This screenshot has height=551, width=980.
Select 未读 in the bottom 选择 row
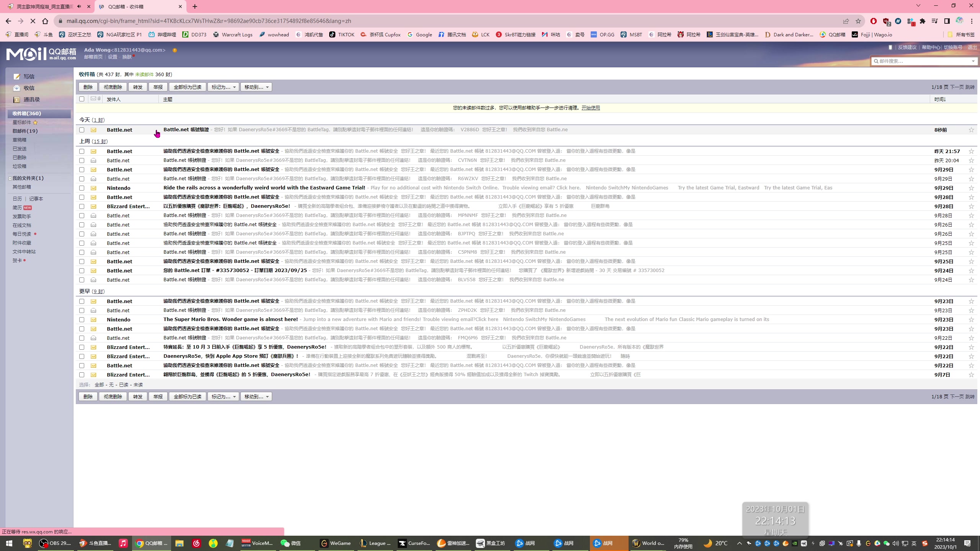[x=138, y=385]
